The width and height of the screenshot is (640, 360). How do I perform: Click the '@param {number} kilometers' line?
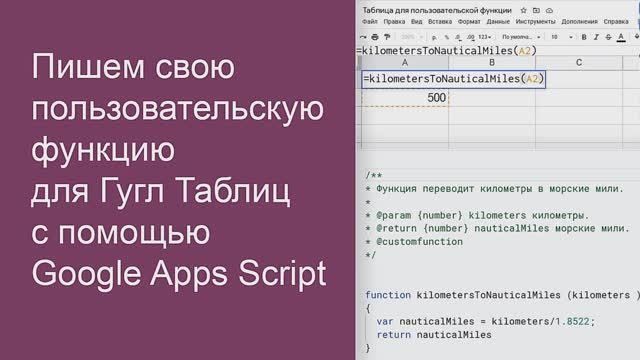click(x=477, y=215)
